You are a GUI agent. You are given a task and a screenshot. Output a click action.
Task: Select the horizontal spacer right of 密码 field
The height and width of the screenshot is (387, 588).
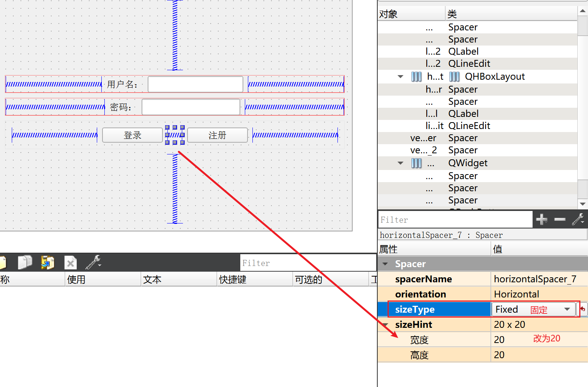[295, 107]
